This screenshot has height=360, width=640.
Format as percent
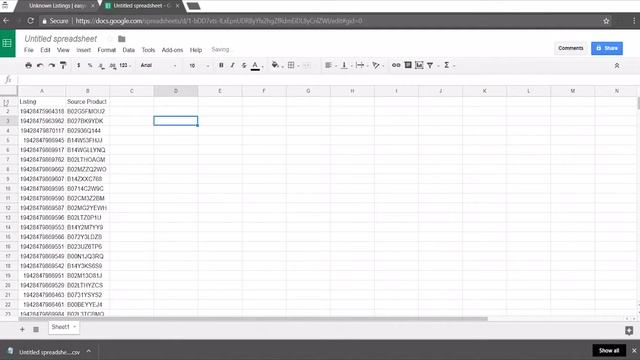pos(90,65)
